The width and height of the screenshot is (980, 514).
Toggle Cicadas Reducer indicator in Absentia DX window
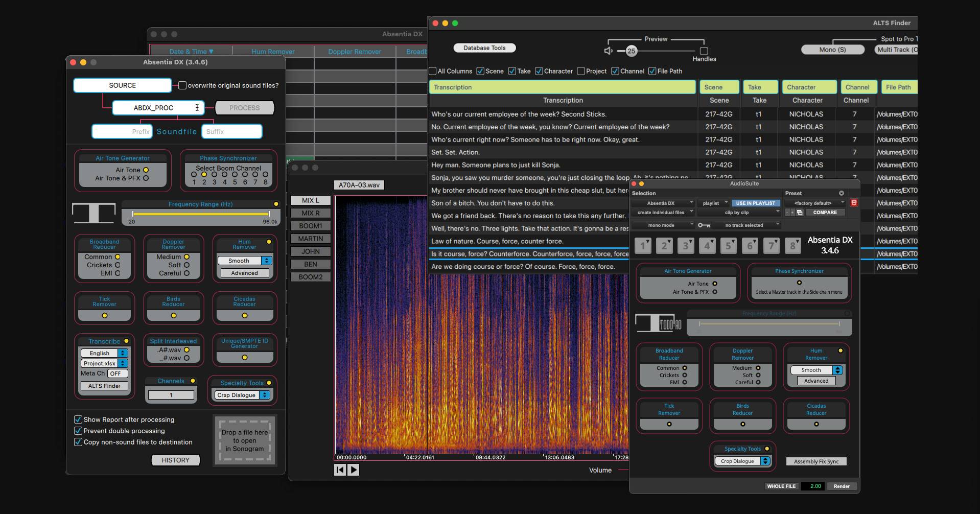[x=245, y=316]
